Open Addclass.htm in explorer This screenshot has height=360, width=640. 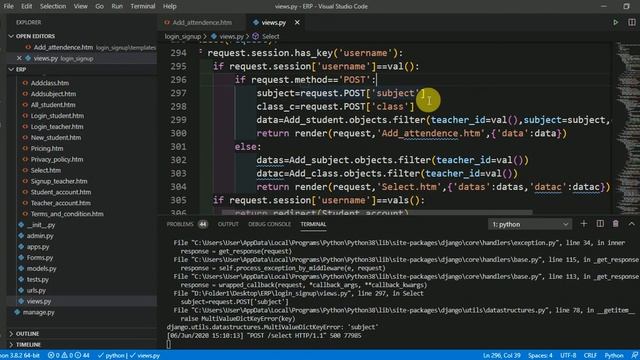click(x=50, y=83)
